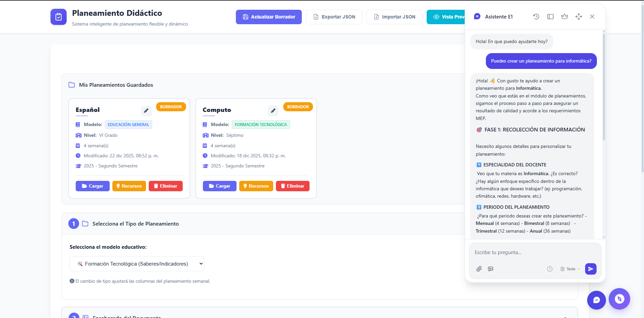Click the move/drag arrows icon in assistant
This screenshot has height=318, width=644.
pyautogui.click(x=579, y=16)
